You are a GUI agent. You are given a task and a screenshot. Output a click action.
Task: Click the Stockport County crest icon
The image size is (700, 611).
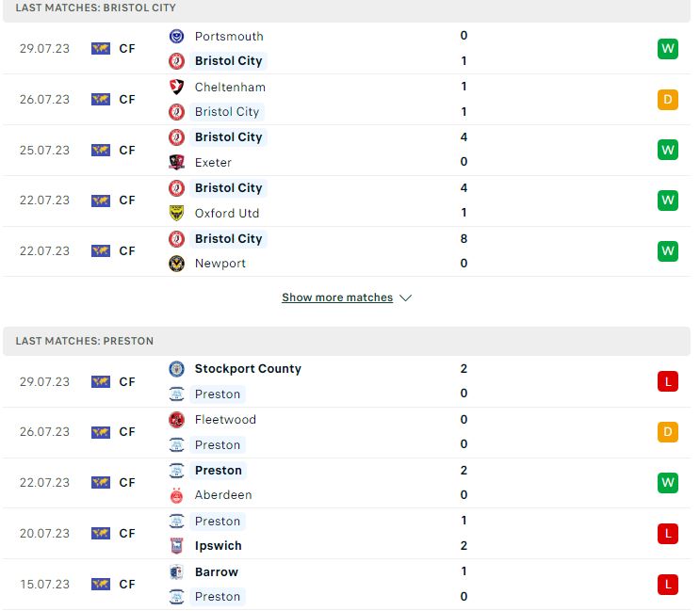click(177, 369)
